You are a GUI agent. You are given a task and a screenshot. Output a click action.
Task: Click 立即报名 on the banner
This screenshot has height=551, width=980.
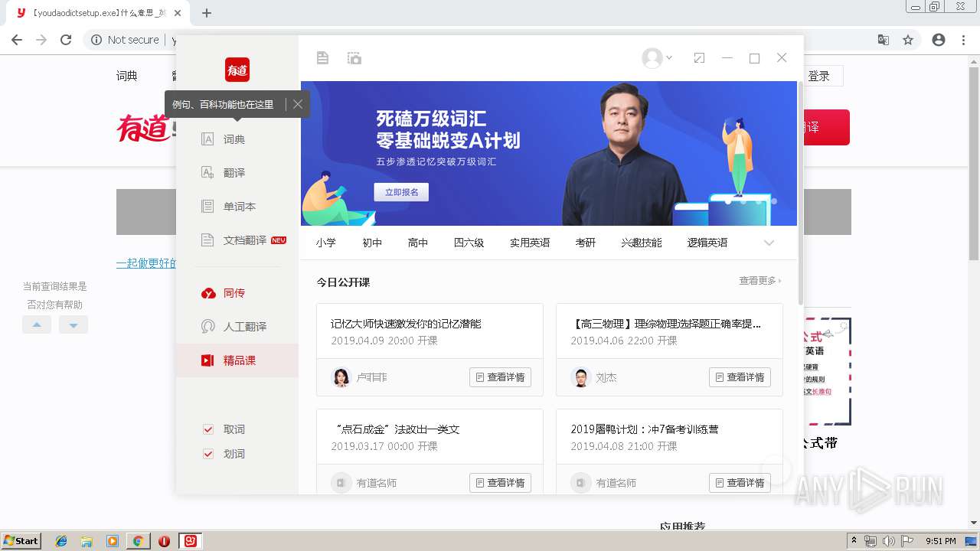coord(401,192)
